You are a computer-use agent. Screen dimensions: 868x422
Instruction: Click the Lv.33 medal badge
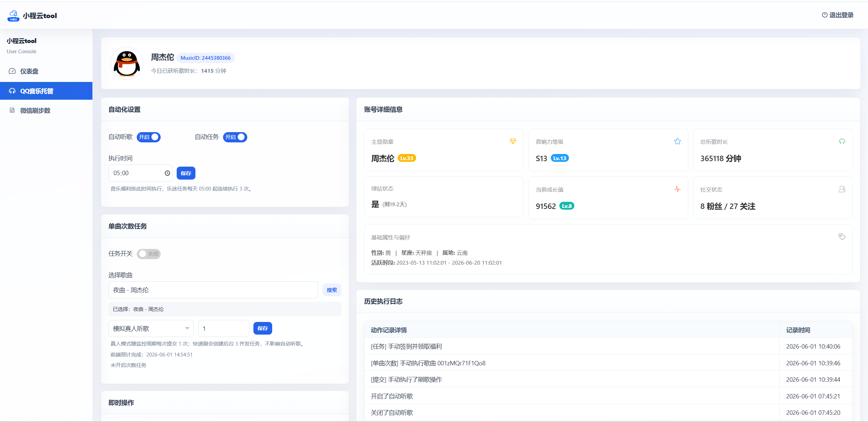[407, 158]
